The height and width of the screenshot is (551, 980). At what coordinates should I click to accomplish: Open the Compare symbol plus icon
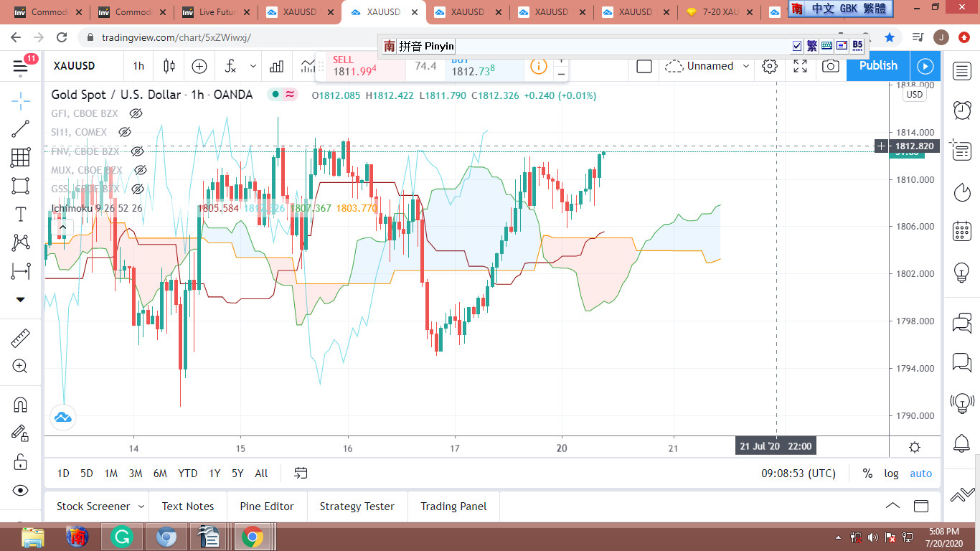(199, 66)
